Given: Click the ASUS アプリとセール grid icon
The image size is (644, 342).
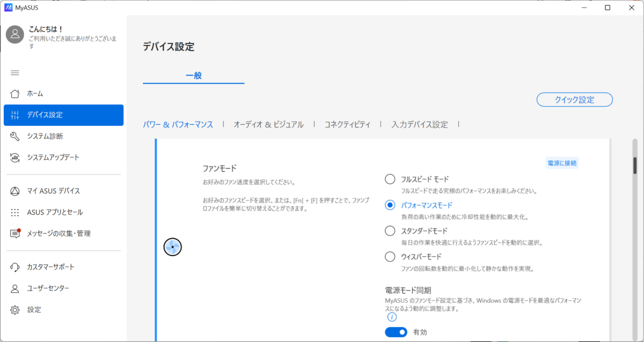Looking at the screenshot, I should pos(15,212).
